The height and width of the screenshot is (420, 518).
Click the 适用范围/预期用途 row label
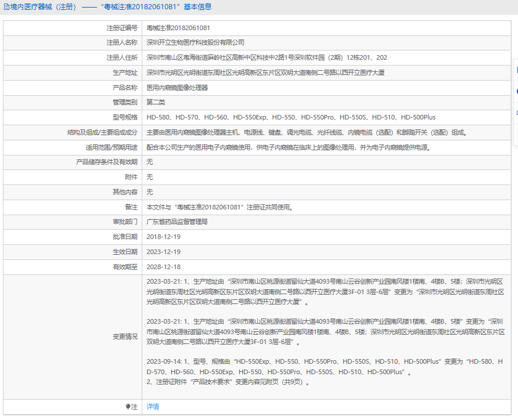point(111,147)
